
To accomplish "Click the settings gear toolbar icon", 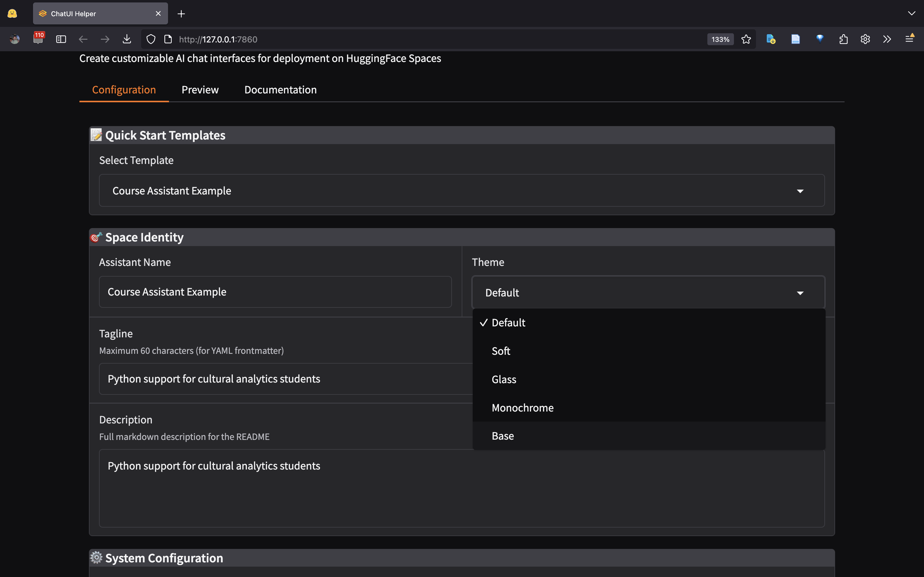I will [865, 39].
